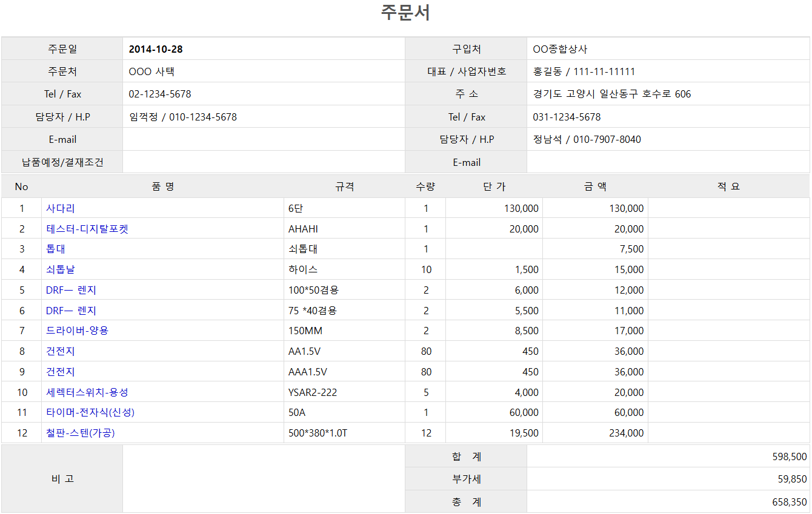Click the 세렉터스위치-용성 item link
The image size is (812, 514).
(x=87, y=392)
